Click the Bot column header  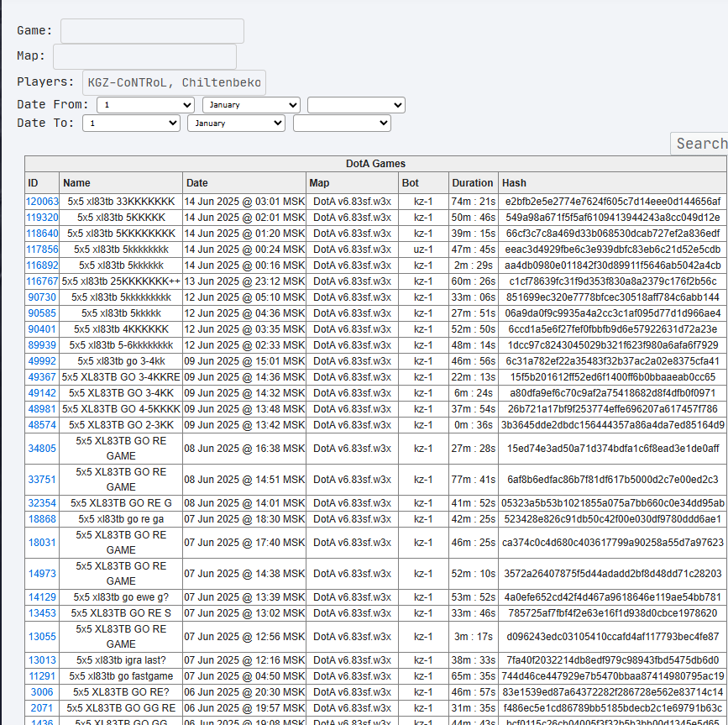coord(423,183)
